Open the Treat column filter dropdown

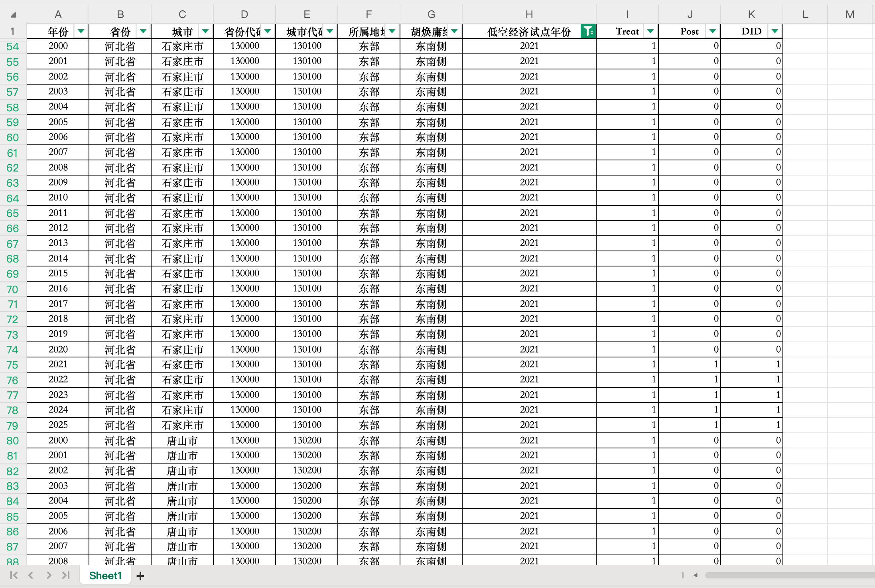pos(651,31)
